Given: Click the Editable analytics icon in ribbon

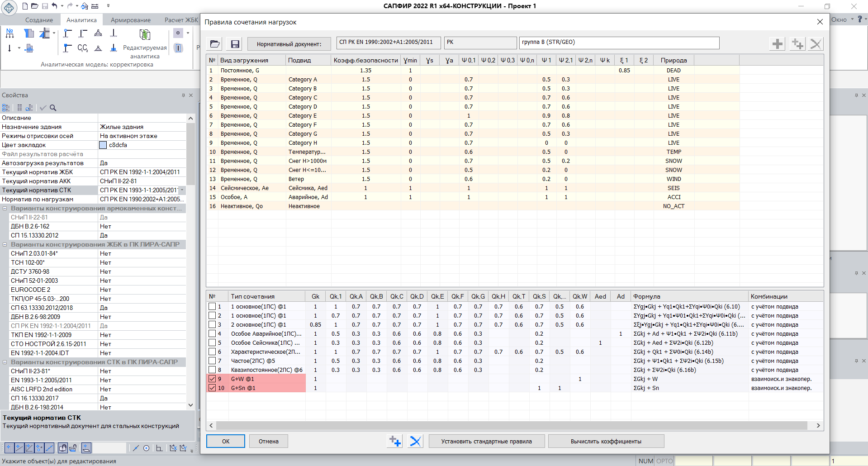Looking at the screenshot, I should pyautogui.click(x=145, y=35).
